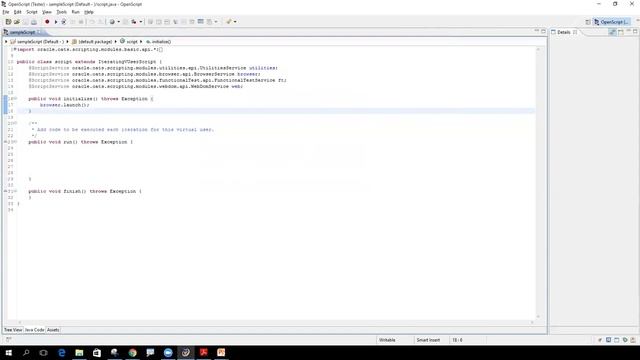Open Microsoft Edge from taskbar

[x=62, y=353]
